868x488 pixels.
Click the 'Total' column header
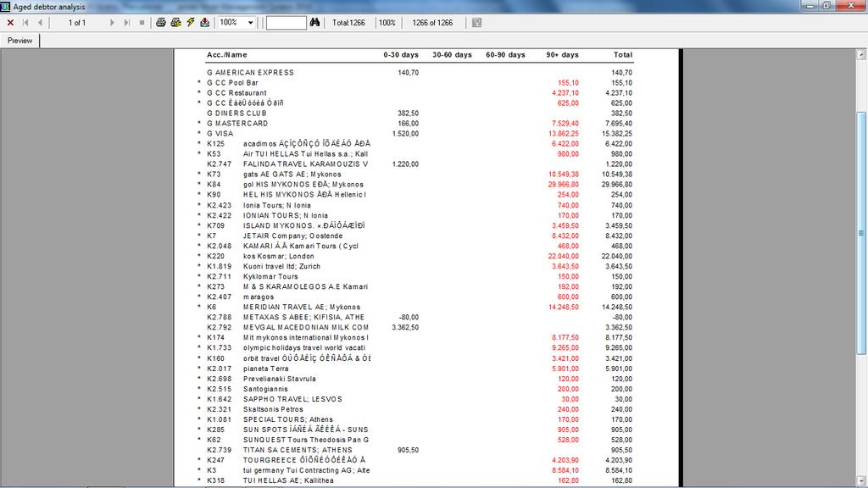click(623, 55)
